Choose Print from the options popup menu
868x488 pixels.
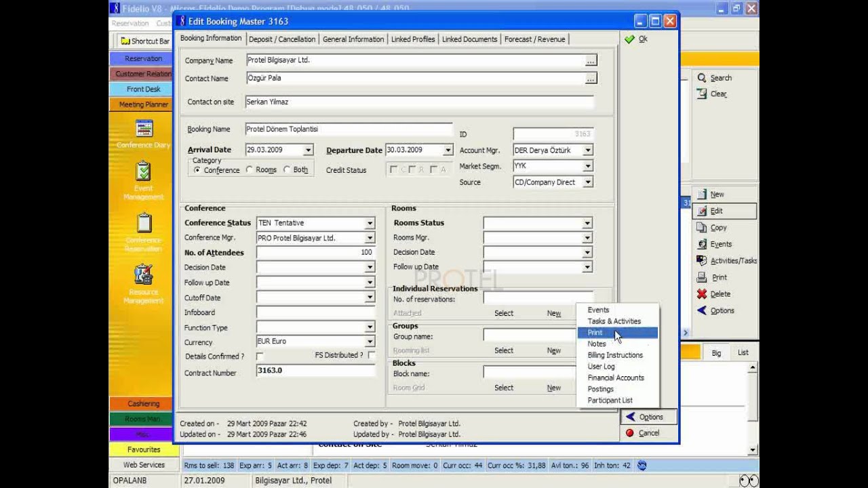pyautogui.click(x=617, y=333)
